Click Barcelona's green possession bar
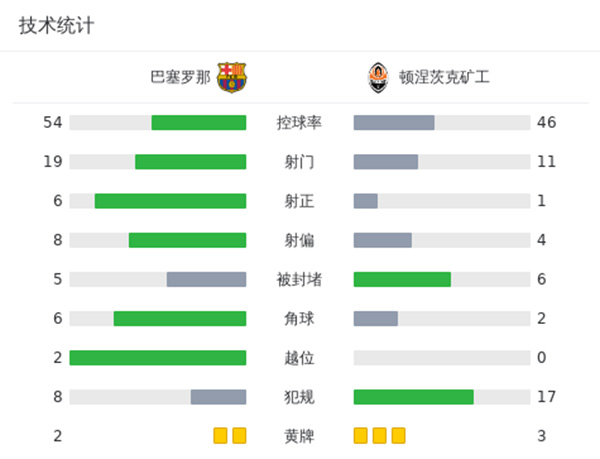Screen dimensions: 600x459 click(x=198, y=123)
